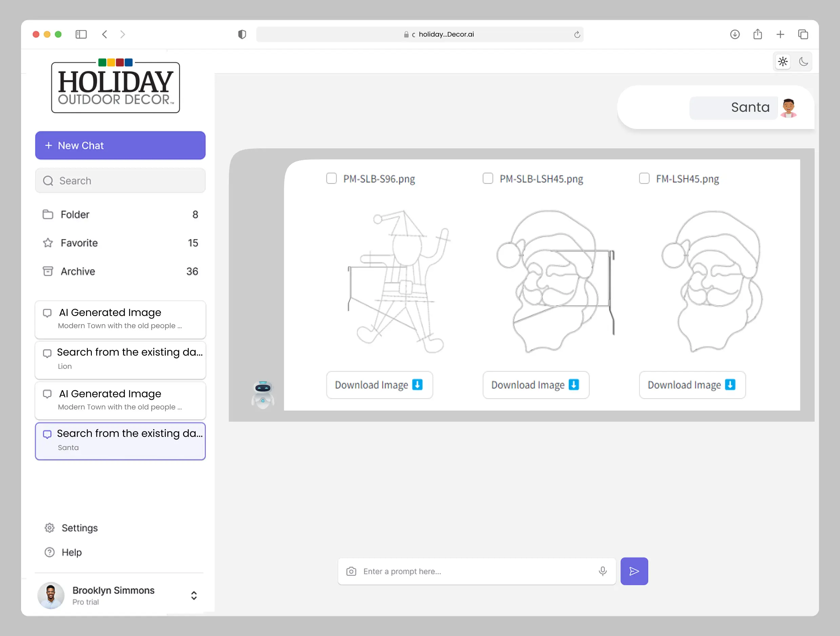Screen dimensions: 840x636
Task: Check the FM-LSH45.png checkbox
Action: pyautogui.click(x=644, y=178)
